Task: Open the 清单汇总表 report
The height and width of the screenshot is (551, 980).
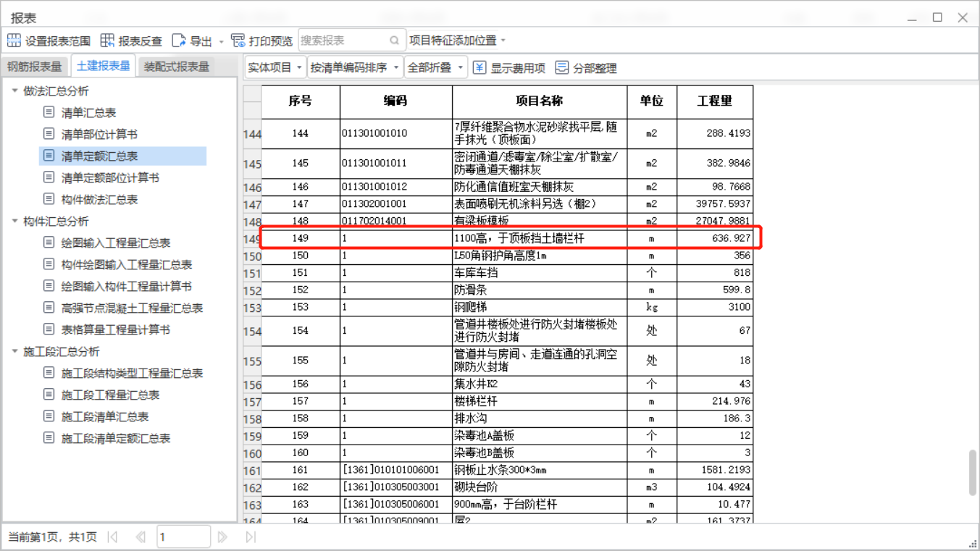Action: coord(88,112)
